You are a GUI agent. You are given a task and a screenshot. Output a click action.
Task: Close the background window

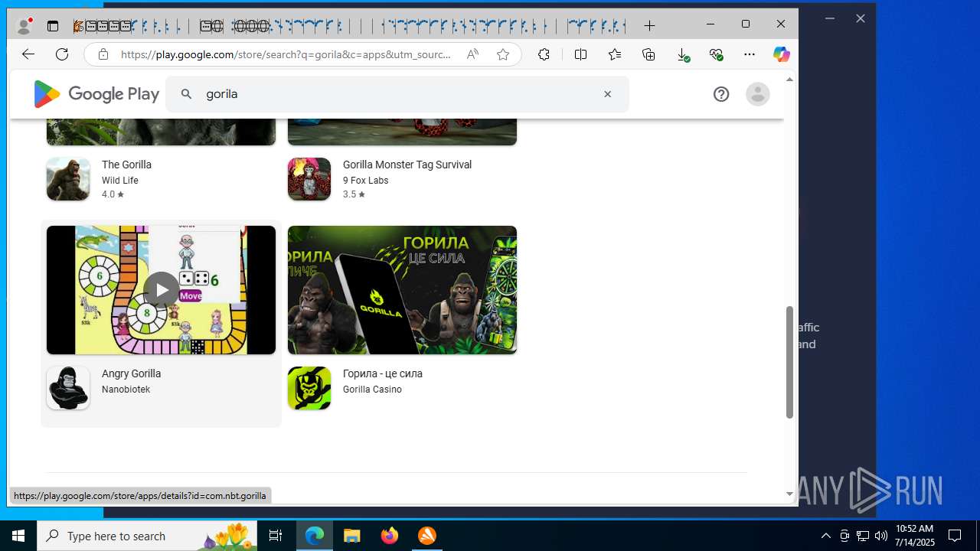click(861, 18)
